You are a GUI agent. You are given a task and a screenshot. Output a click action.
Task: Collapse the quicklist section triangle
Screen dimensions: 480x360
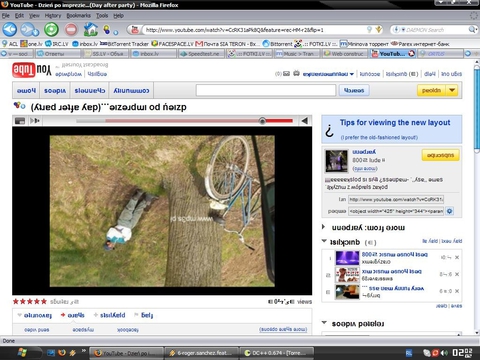coord(324,241)
